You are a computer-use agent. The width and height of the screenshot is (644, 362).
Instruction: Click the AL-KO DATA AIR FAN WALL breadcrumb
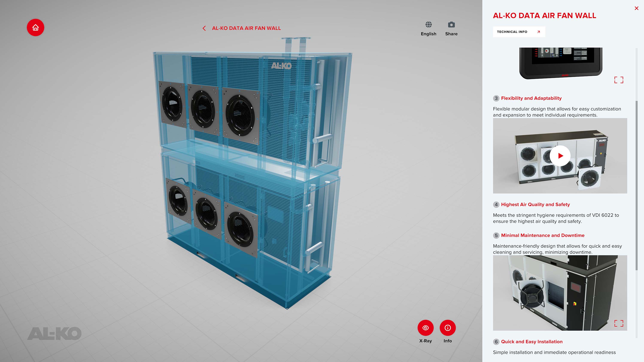point(246,28)
